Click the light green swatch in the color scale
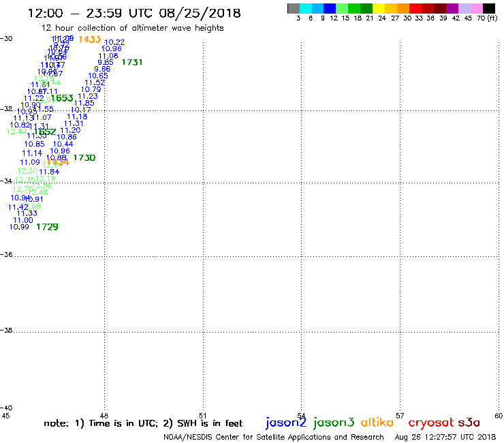Viewport: 504px width, 443px height. click(x=343, y=8)
